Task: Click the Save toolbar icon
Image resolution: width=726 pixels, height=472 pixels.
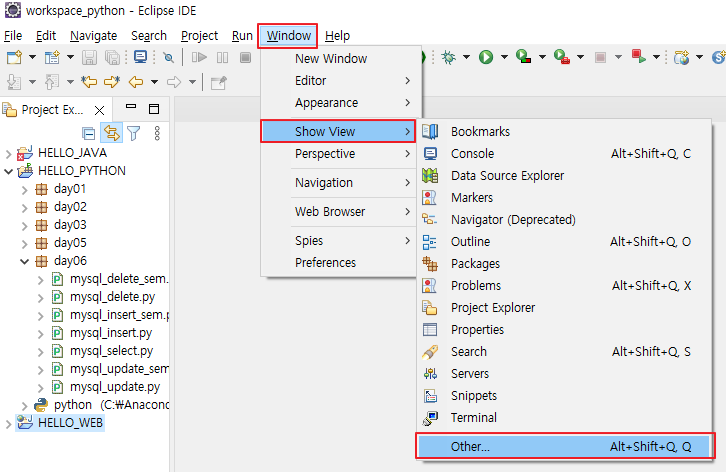Action: coord(89,57)
